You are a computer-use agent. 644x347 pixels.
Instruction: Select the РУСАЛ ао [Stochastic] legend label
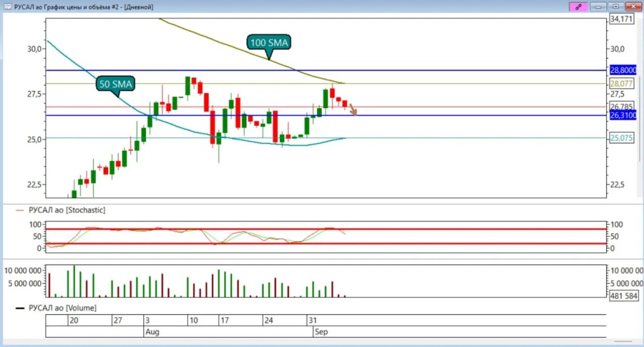[67, 210]
